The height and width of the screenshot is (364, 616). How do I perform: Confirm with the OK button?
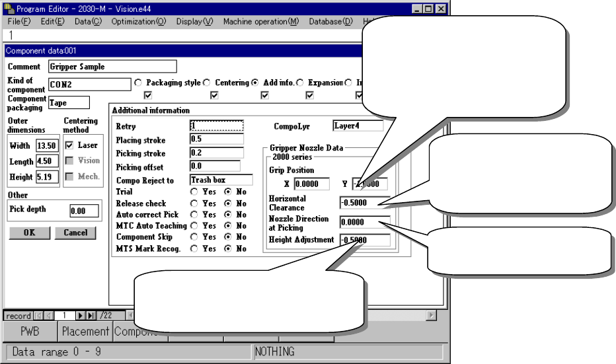pos(30,233)
